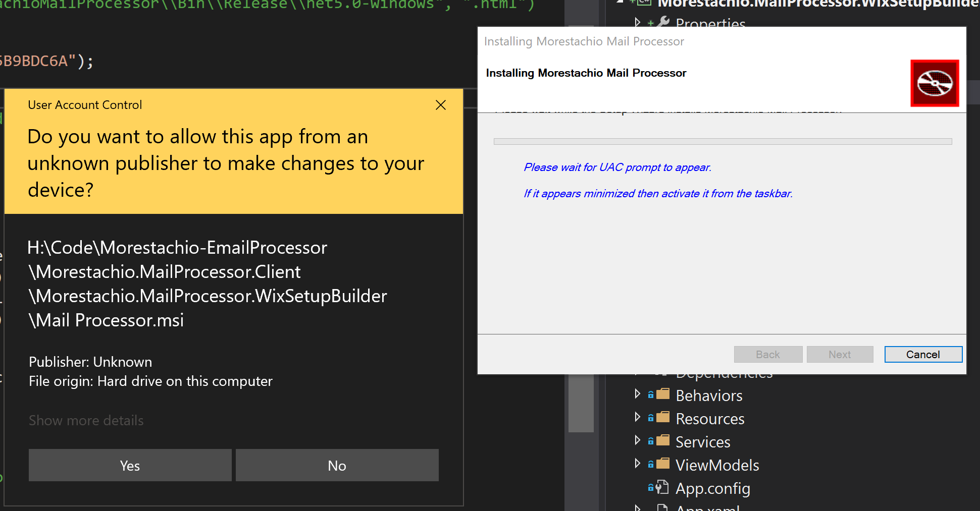The image size is (980, 511).
Task: Click the lock badge next to App.config
Action: 651,488
